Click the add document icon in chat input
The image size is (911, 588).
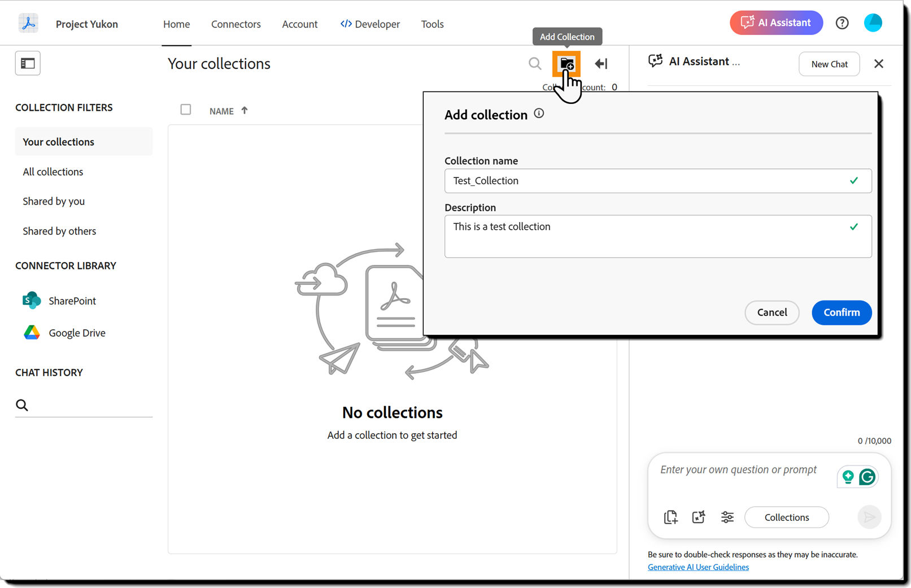point(670,517)
